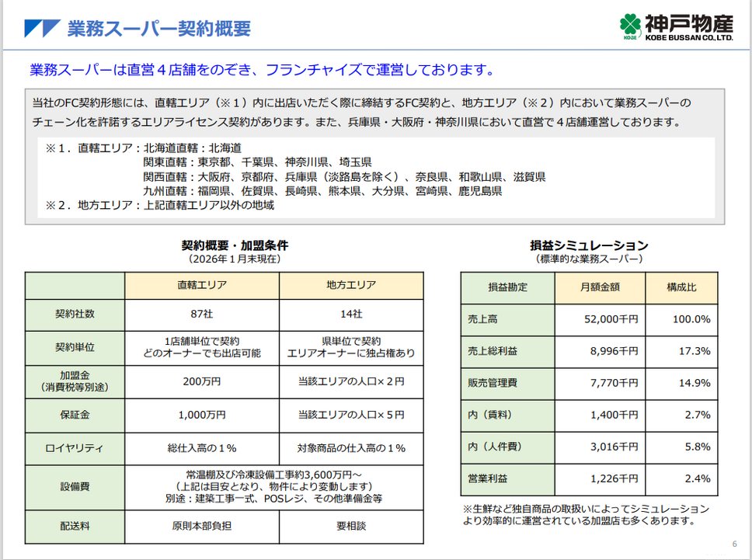Click the 損益シミュレーション heading
752x560 pixels.
click(590, 245)
